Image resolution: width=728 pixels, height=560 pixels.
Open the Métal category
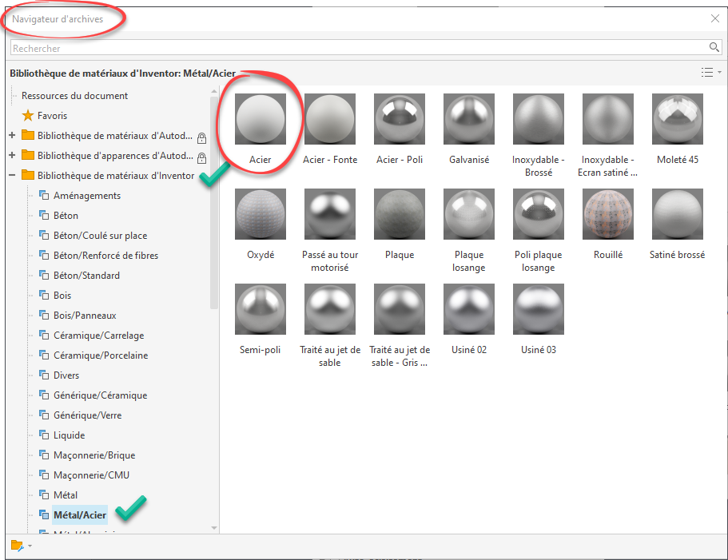coord(66,494)
